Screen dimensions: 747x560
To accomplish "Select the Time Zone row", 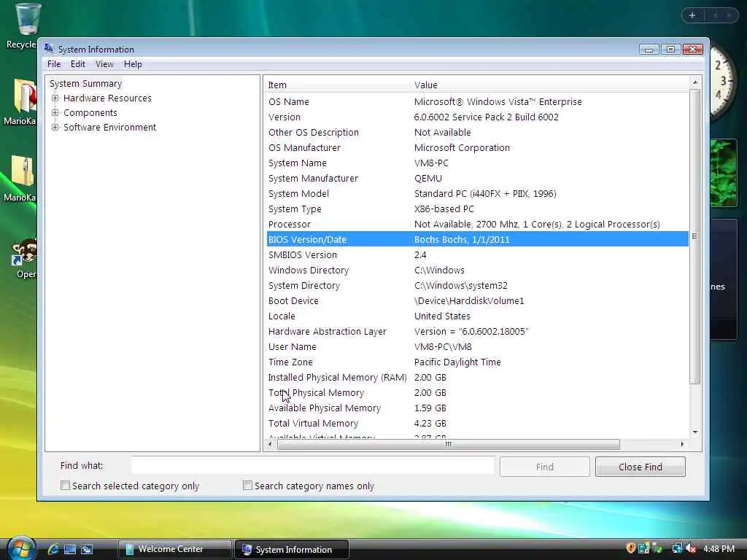I will coord(477,362).
